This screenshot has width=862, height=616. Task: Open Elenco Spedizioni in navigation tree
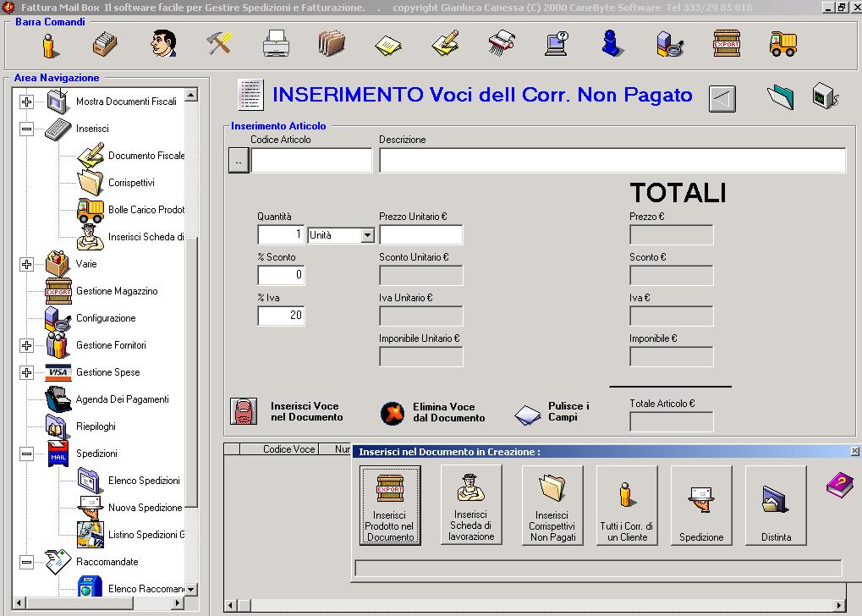point(143,481)
